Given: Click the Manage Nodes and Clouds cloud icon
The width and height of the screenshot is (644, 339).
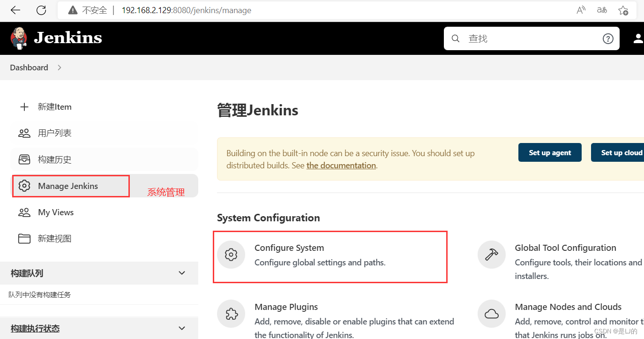Looking at the screenshot, I should [x=492, y=314].
